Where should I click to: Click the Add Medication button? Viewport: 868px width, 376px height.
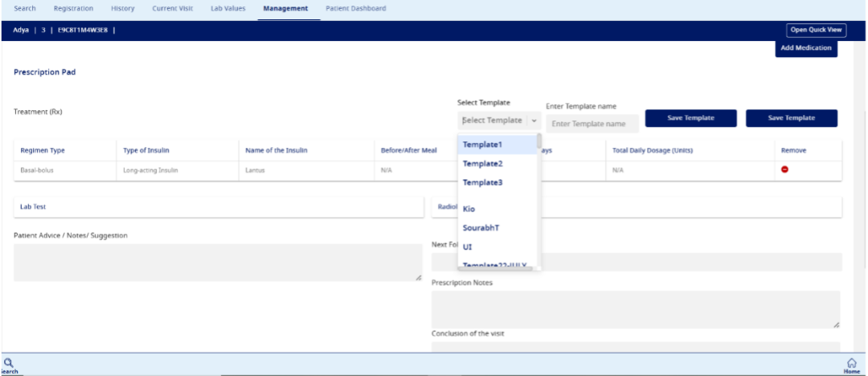[806, 48]
